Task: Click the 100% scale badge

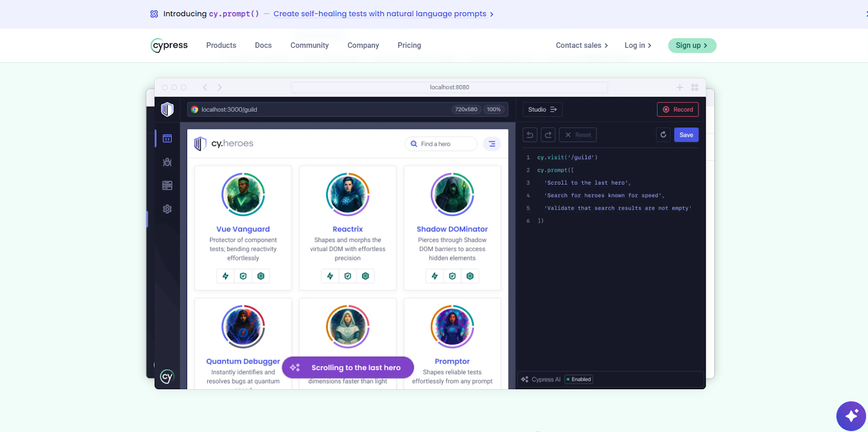Action: pyautogui.click(x=494, y=109)
